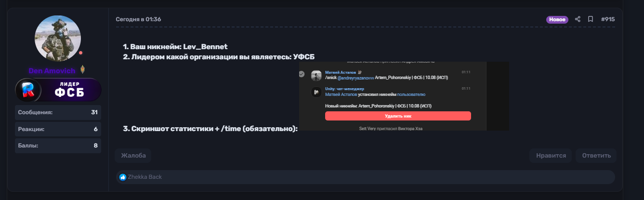Open Zhekka Back's profile from reactions
The image size is (644, 200).
coord(145,177)
